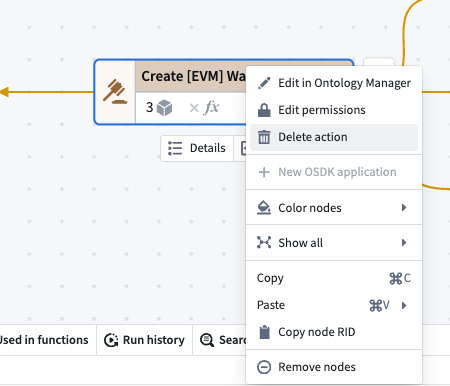This screenshot has height=386, width=450.
Task: Select the Create [EVM] Wa node title
Action: pos(193,76)
